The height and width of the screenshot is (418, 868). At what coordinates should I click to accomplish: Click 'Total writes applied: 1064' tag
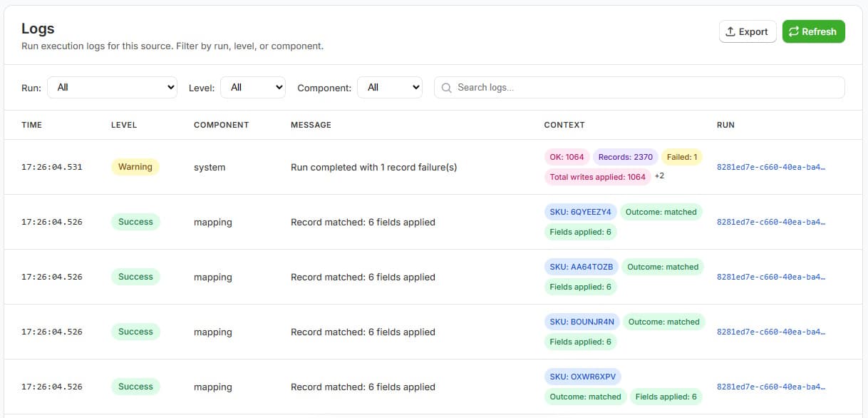(597, 177)
